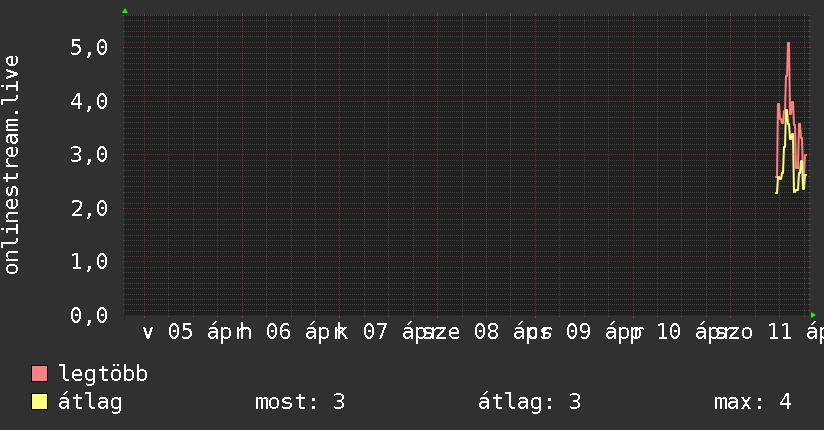This screenshot has width=824, height=430.
Task: Click the vertical "onlinestream.live" axis title
Action: [12, 165]
